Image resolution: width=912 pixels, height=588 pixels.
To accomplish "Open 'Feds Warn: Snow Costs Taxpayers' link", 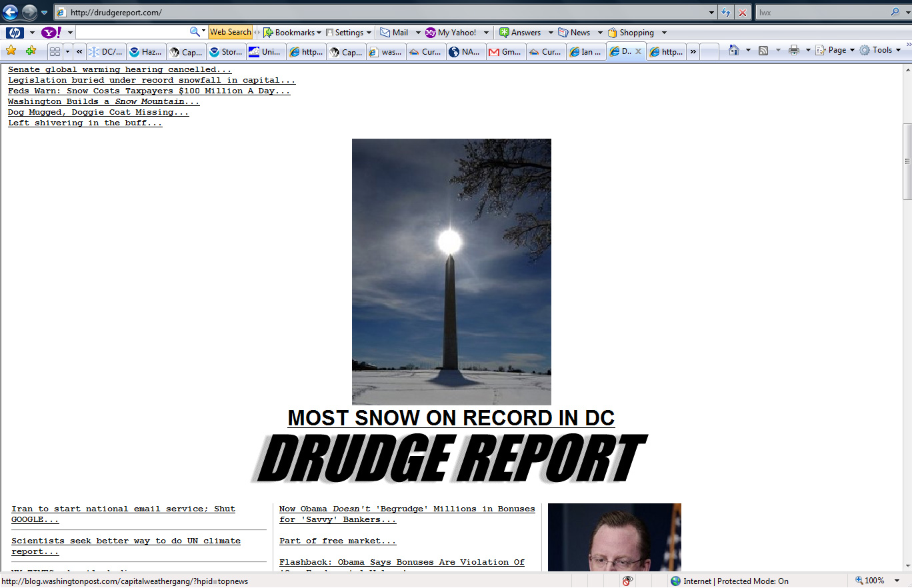I will [149, 91].
